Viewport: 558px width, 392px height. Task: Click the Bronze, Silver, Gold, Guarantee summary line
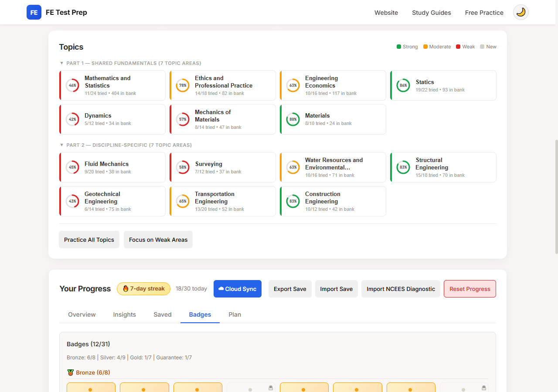click(x=129, y=358)
